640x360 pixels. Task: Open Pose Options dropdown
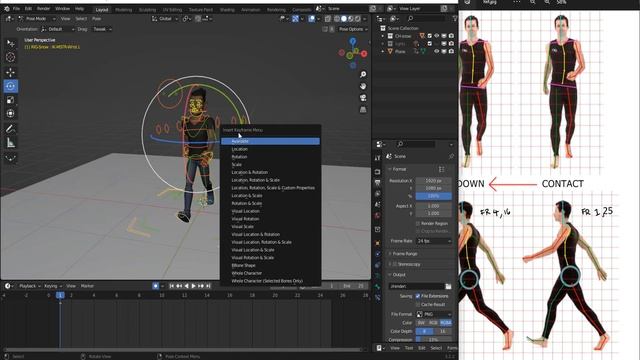(x=353, y=29)
